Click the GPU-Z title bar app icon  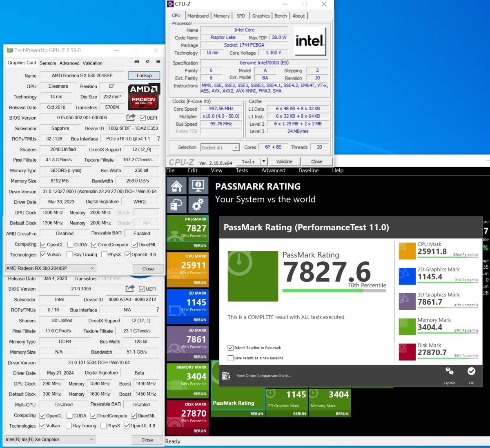pyautogui.click(x=10, y=50)
